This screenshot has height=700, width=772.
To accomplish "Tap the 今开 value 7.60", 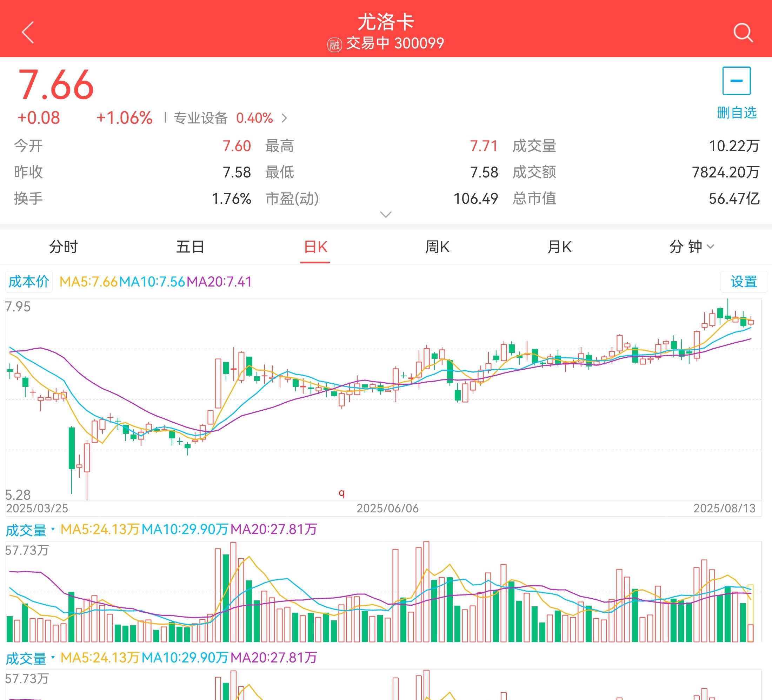I will (237, 146).
